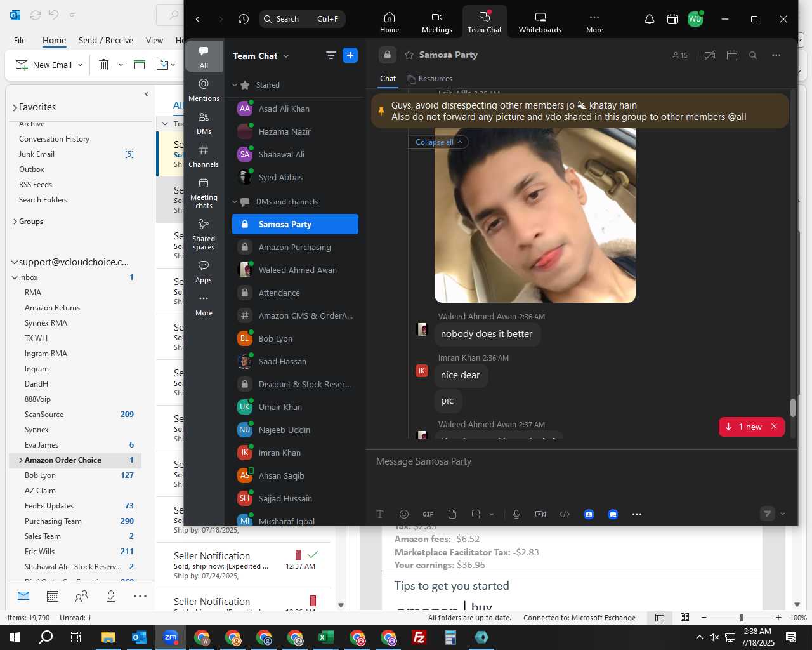Select the Chat tab in channel
The image size is (812, 650).
pos(388,79)
